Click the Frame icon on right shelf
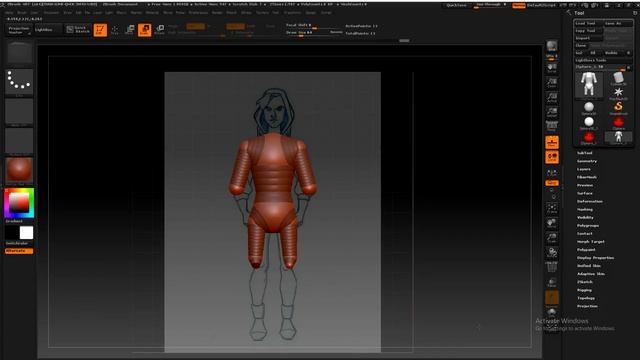 pos(552,209)
